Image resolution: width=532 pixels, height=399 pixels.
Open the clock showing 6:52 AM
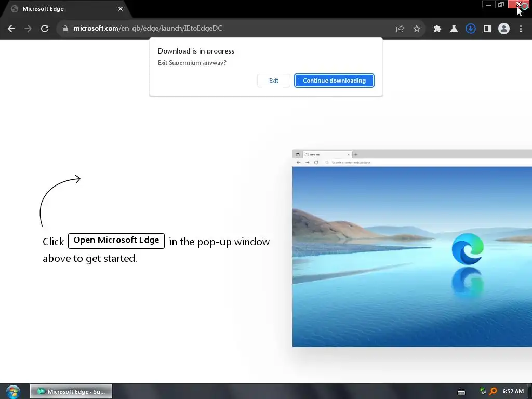[x=513, y=391]
